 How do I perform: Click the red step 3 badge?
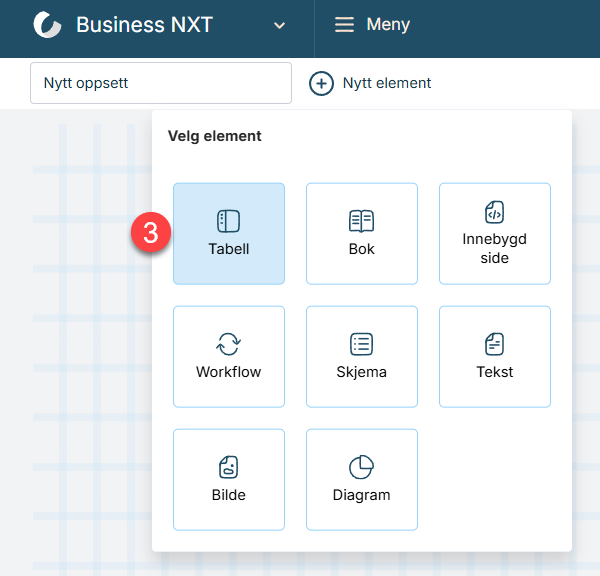tap(151, 234)
